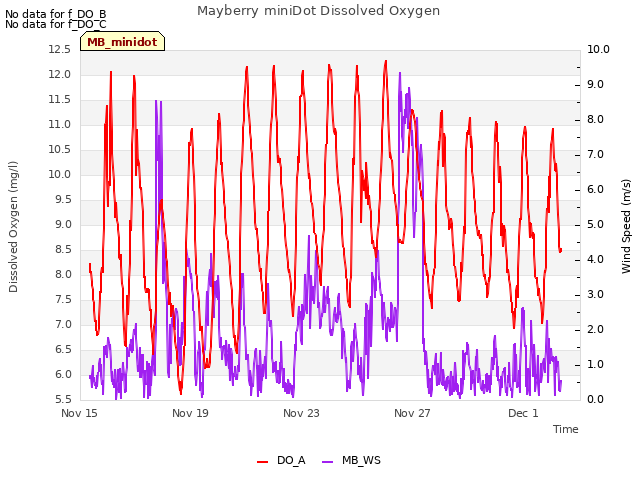Click the 2.0 value on wind speed axis
Screen dimensions: 640x480
point(595,329)
